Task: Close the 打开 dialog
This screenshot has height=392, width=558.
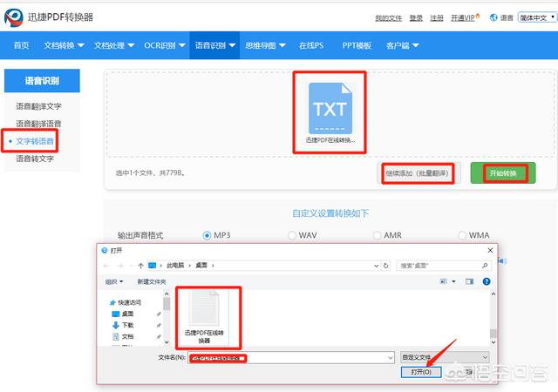Action: point(490,250)
